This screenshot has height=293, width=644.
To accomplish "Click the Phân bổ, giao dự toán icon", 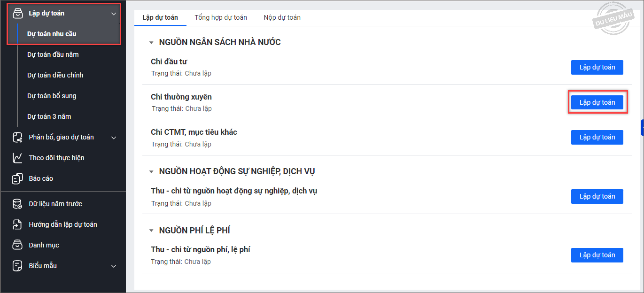I will (17, 137).
